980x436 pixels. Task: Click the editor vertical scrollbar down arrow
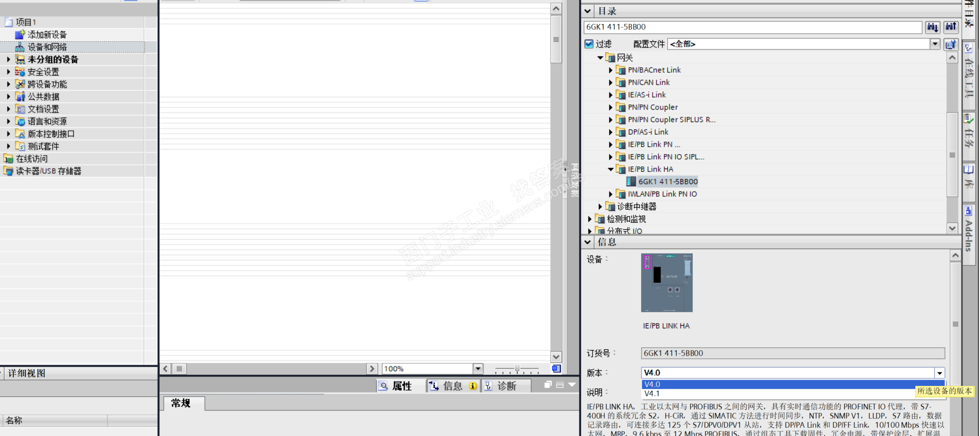pyautogui.click(x=556, y=357)
